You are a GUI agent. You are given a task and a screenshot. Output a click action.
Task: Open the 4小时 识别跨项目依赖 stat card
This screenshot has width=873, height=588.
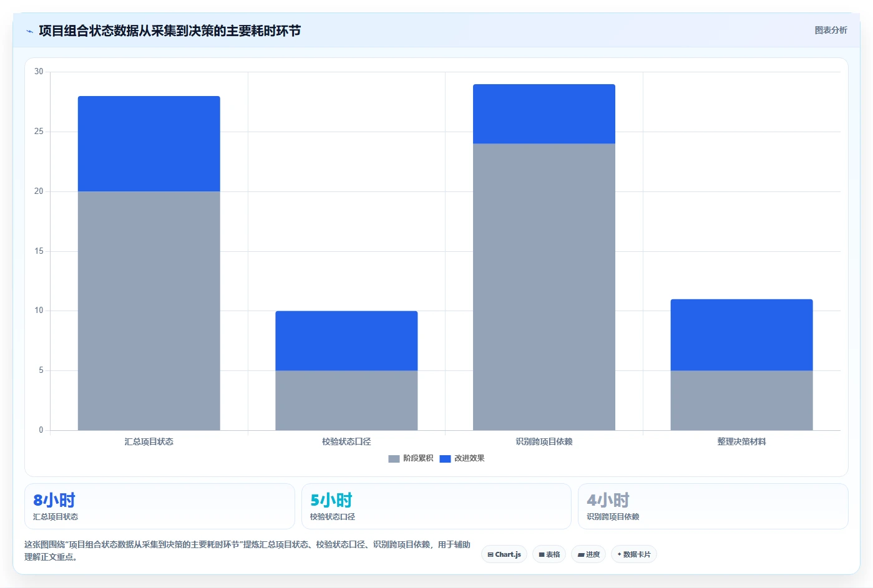[x=713, y=506]
